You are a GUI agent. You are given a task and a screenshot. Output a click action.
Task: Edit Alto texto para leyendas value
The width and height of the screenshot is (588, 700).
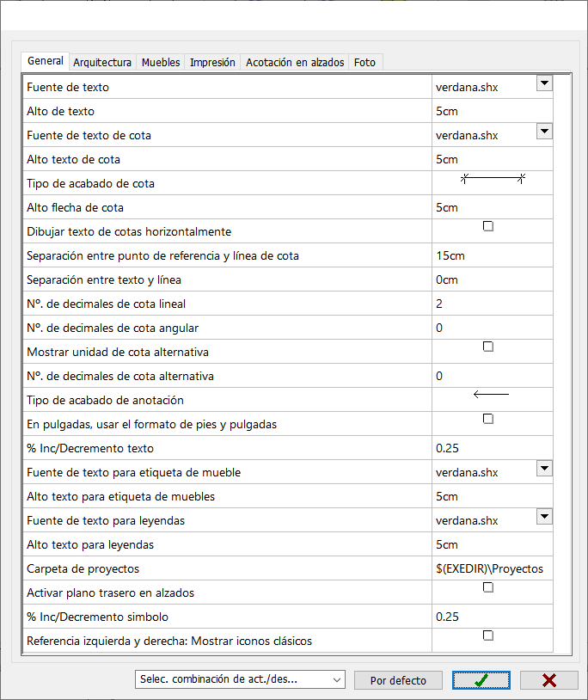[493, 544]
